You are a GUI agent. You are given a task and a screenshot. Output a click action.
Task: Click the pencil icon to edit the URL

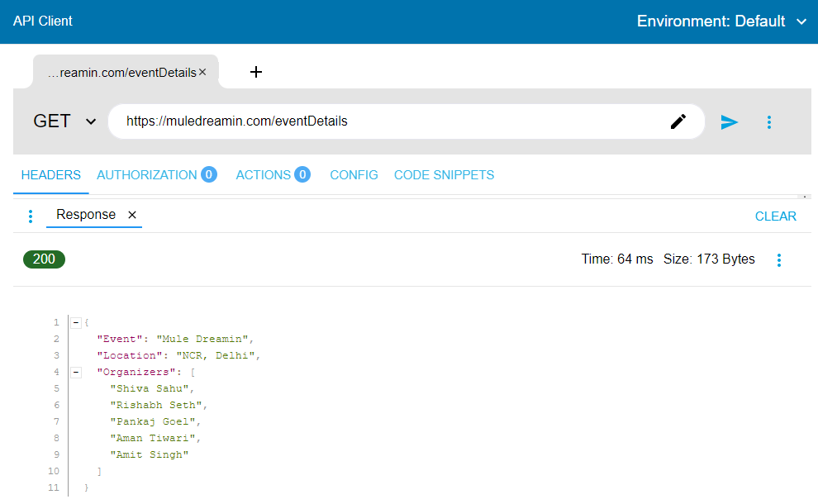tap(678, 122)
